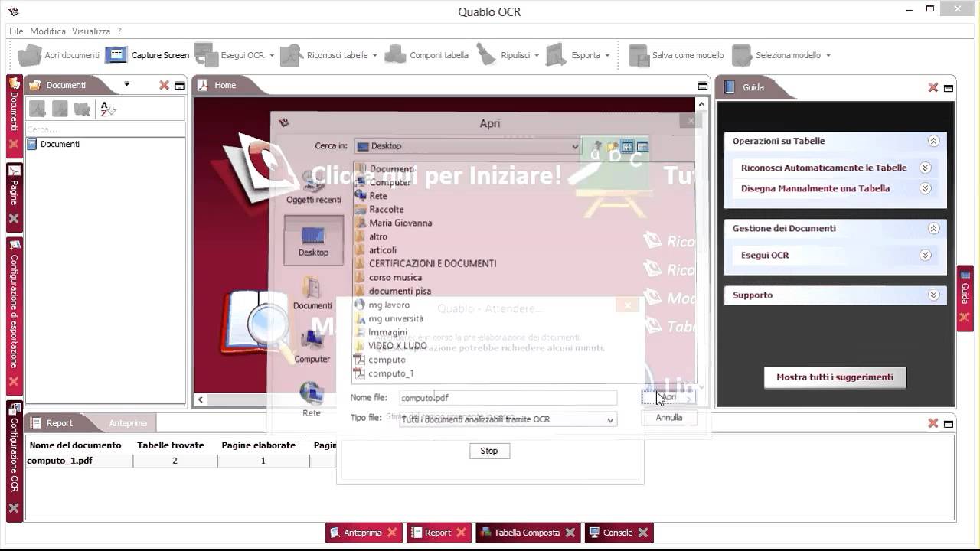This screenshot has width=980, height=551.
Task: Open the Documenti panel dropdown arrow
Action: pos(127,84)
